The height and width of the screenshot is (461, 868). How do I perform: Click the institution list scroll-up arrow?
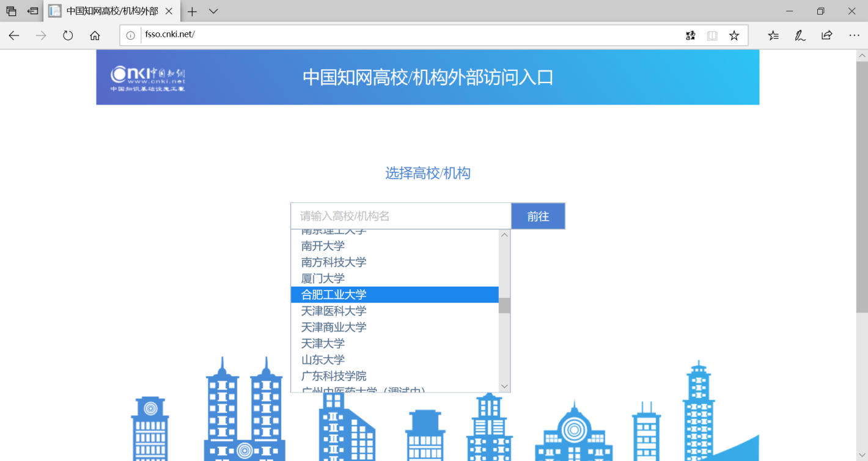coord(504,235)
